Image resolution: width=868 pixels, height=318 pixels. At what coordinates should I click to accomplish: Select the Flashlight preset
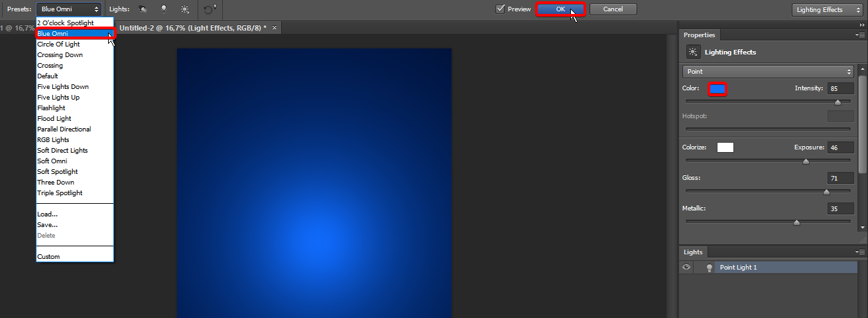75,108
